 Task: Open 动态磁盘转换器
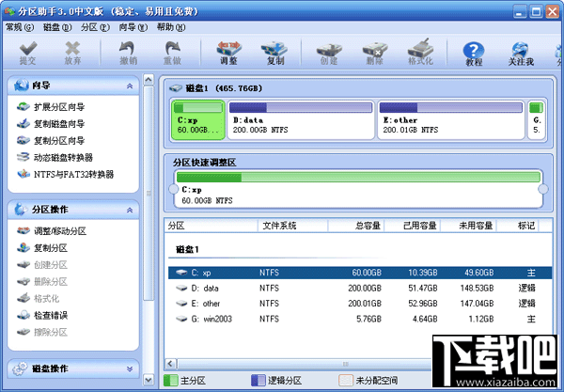[x=55, y=158]
